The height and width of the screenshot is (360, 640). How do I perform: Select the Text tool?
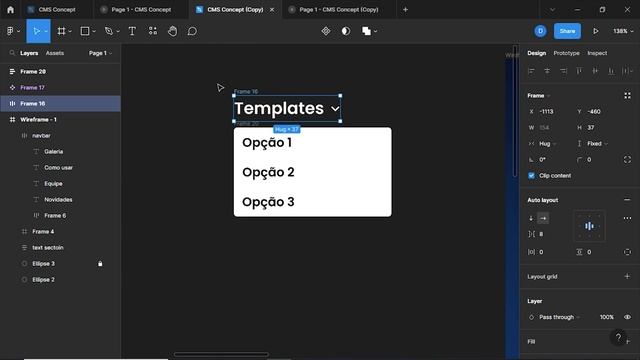(x=132, y=31)
